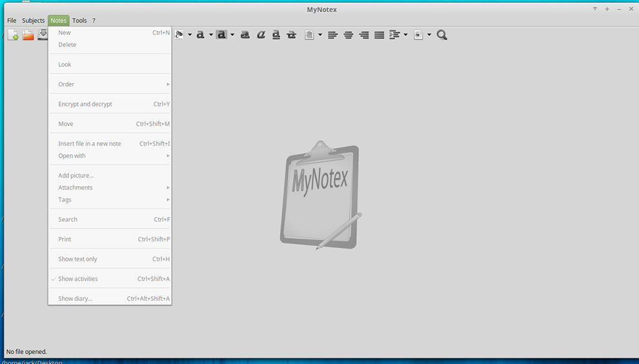This screenshot has height=364, width=639.
Task: Open dropdown arrow beside insert picture icon
Action: 429,35
